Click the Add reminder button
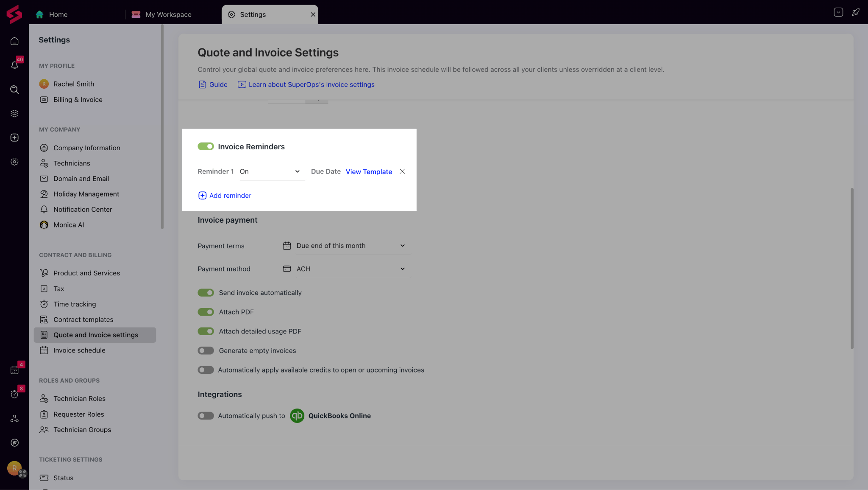868x490 pixels. tap(225, 196)
